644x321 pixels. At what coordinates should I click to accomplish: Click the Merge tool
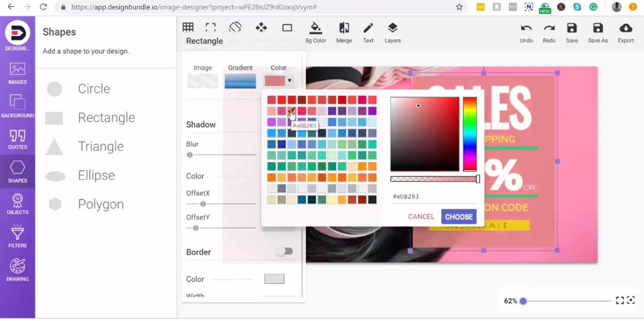(344, 32)
